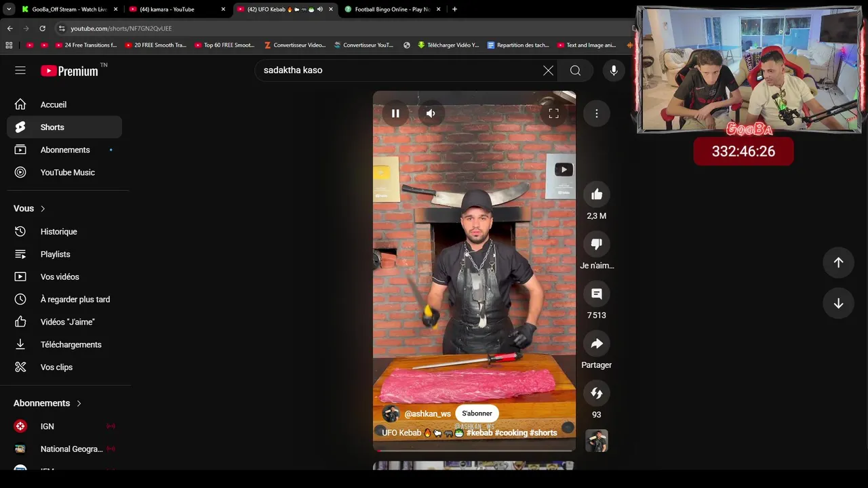Open Text and Image ani... bookmark
Viewport: 868px width, 488px height.
point(587,45)
